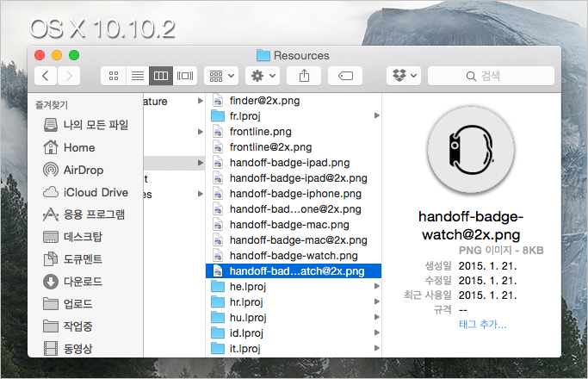The image size is (588, 379).
Task: Expand it.lproj with its arrow
Action: click(376, 348)
